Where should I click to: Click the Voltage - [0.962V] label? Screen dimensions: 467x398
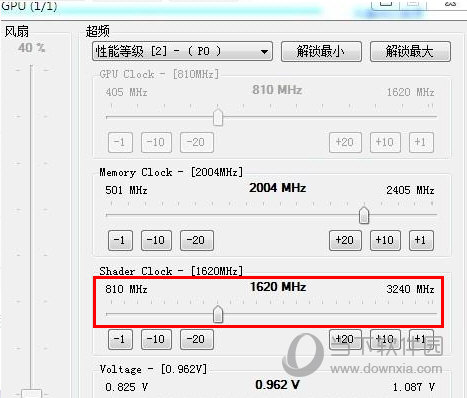pyautogui.click(x=153, y=369)
